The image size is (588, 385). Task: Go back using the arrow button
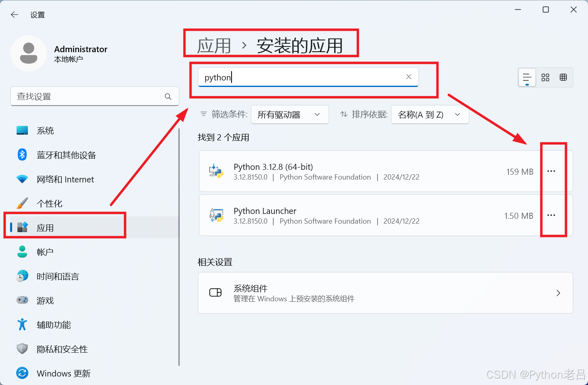pos(15,15)
